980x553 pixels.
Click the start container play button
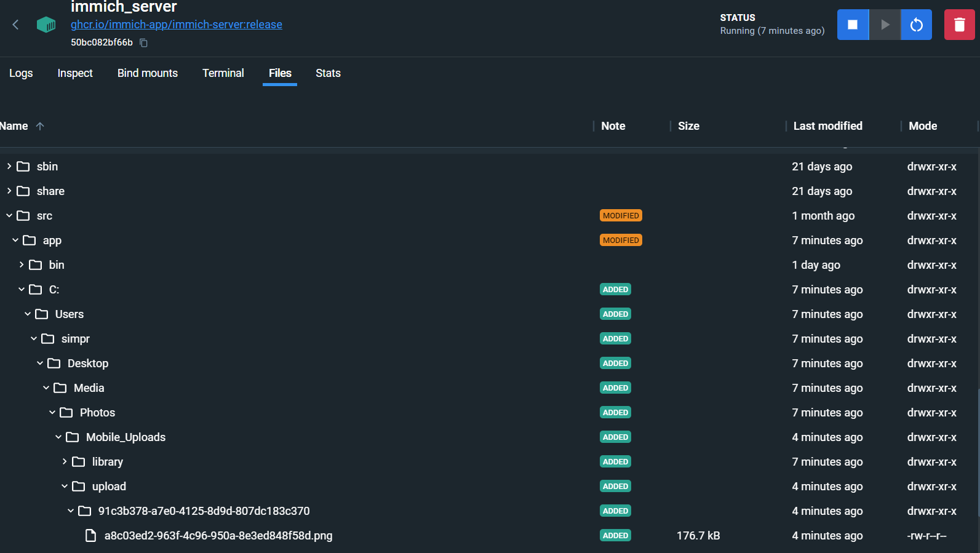click(x=885, y=25)
